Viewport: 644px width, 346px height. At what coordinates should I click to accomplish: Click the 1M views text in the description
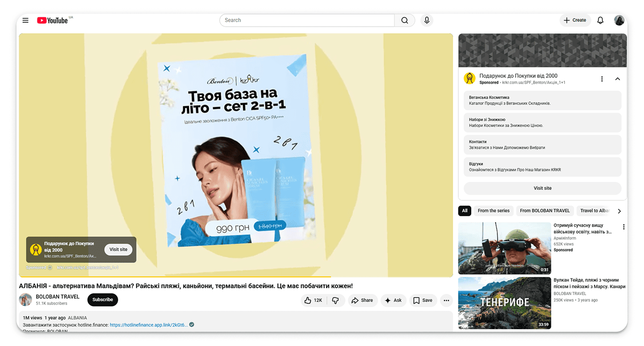tap(33, 318)
